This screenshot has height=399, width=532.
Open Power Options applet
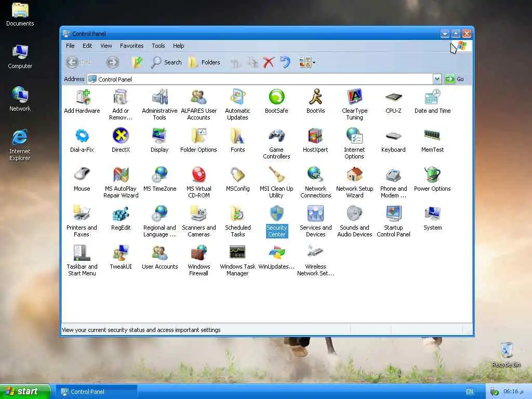pos(433,179)
